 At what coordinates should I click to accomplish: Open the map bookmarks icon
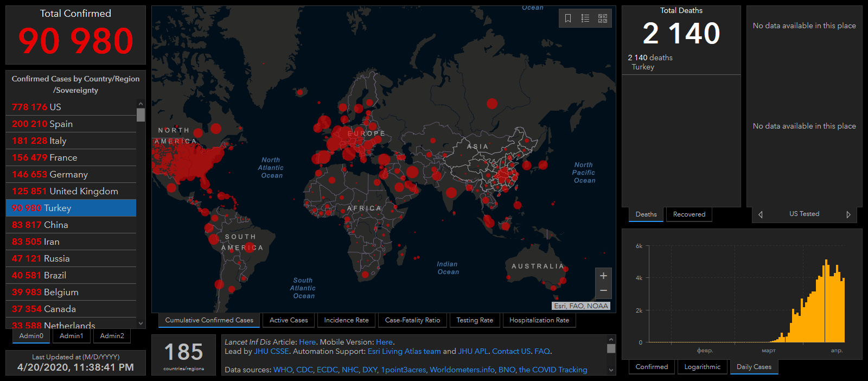point(568,18)
